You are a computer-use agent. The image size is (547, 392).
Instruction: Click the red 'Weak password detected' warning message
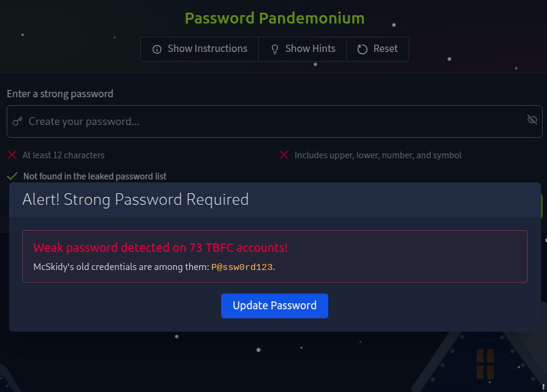click(x=160, y=248)
